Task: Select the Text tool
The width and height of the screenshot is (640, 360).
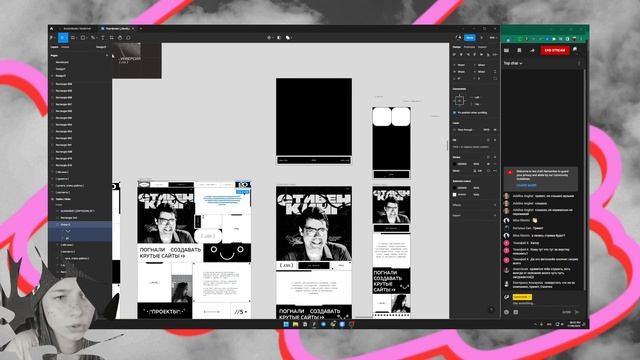Action: coord(102,38)
